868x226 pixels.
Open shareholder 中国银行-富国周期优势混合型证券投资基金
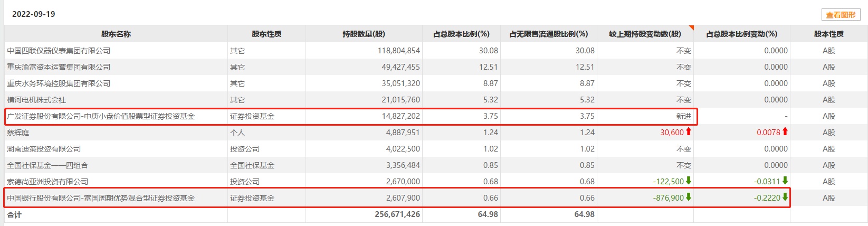pos(101,198)
